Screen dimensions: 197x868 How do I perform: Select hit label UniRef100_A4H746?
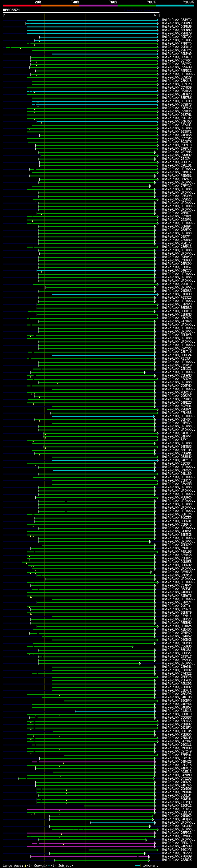(177, 785)
